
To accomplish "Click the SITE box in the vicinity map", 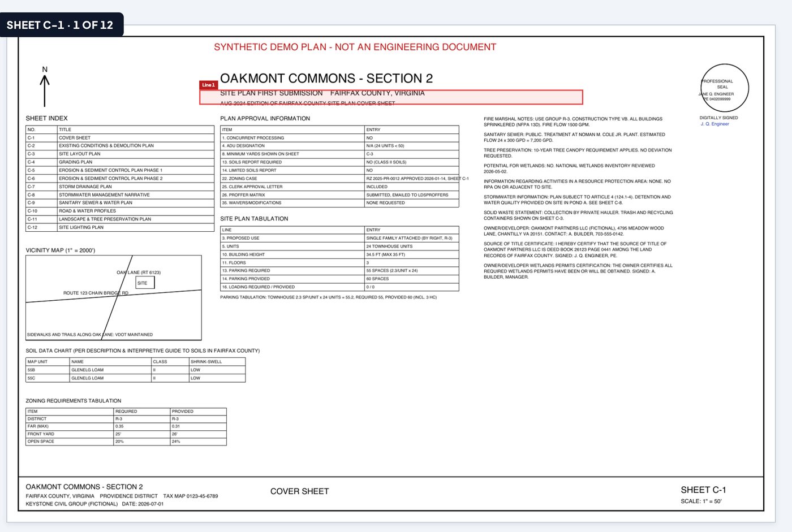I will 145,283.
